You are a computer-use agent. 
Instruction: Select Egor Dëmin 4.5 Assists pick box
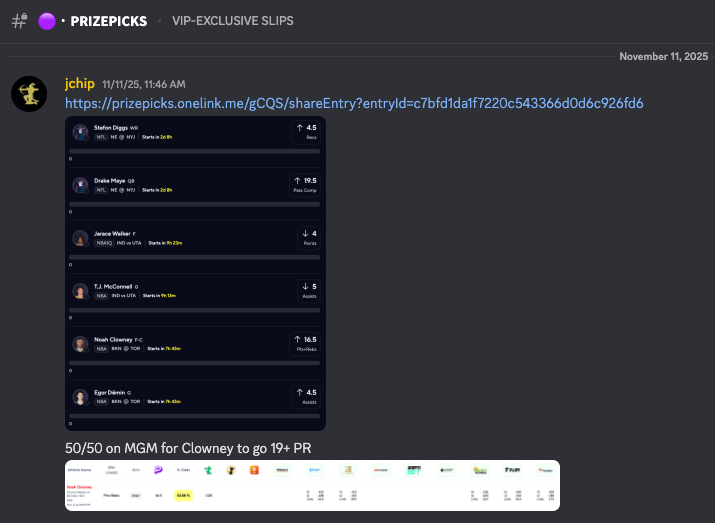pos(306,397)
